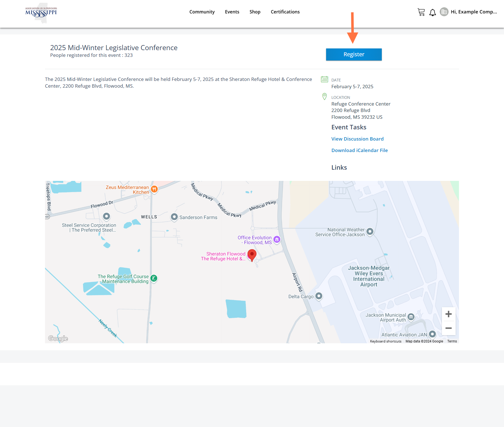Click Jackson-Medgar Wiley Evers Airport label
Viewport: 504px width, 427px height.
369,276
